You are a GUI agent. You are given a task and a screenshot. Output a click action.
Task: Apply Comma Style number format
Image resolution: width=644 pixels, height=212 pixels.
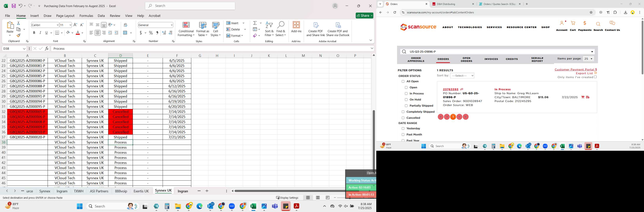(x=157, y=33)
